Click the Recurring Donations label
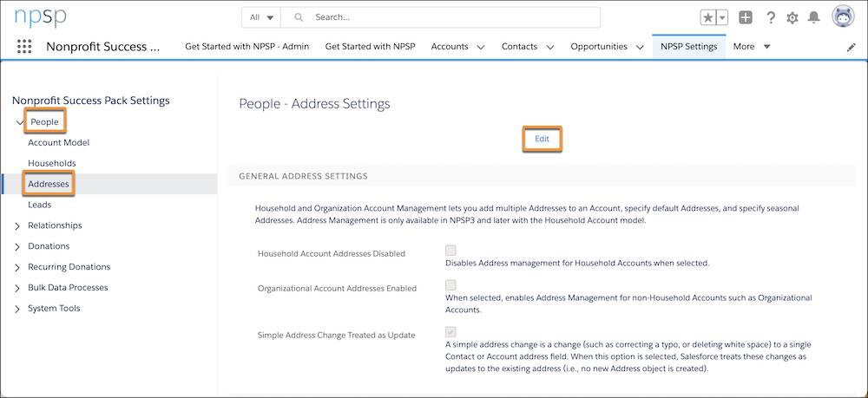Viewport: 868px width, 398px height. point(69,266)
